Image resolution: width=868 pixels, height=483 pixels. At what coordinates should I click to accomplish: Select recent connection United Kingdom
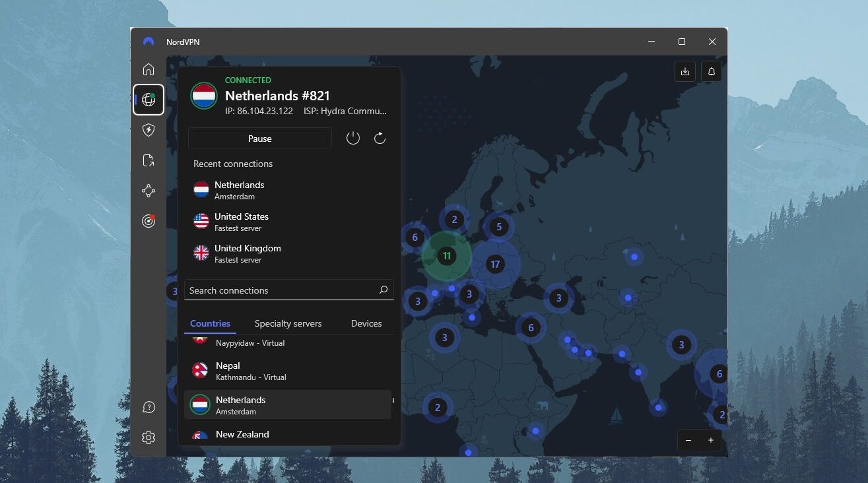point(288,253)
